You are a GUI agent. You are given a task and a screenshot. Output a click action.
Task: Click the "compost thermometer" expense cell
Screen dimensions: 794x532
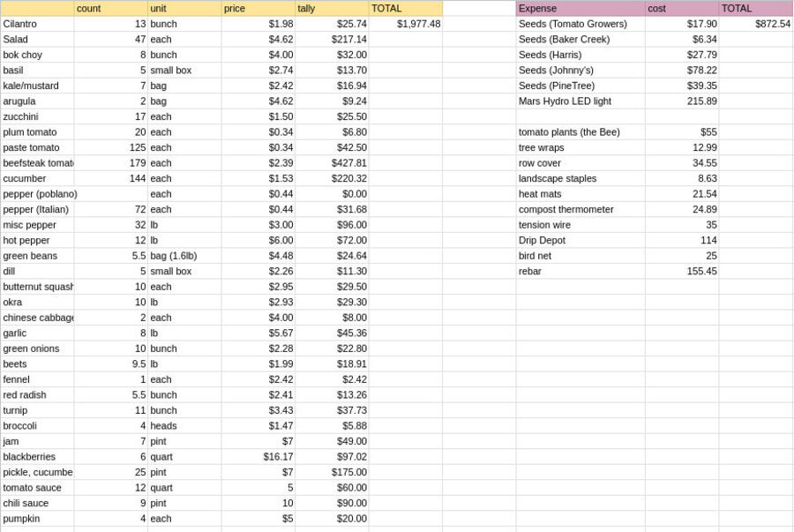tap(580, 209)
